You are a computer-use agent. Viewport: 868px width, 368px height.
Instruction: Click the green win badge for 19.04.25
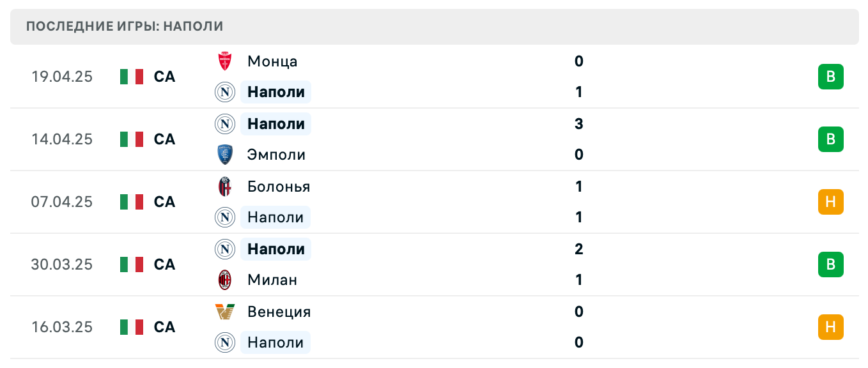tap(830, 77)
